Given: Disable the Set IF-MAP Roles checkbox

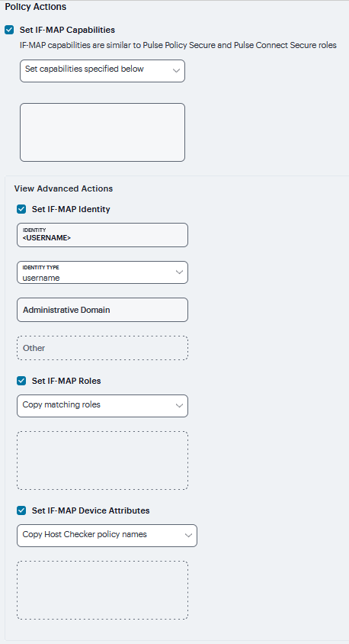Looking at the screenshot, I should pyautogui.click(x=21, y=381).
